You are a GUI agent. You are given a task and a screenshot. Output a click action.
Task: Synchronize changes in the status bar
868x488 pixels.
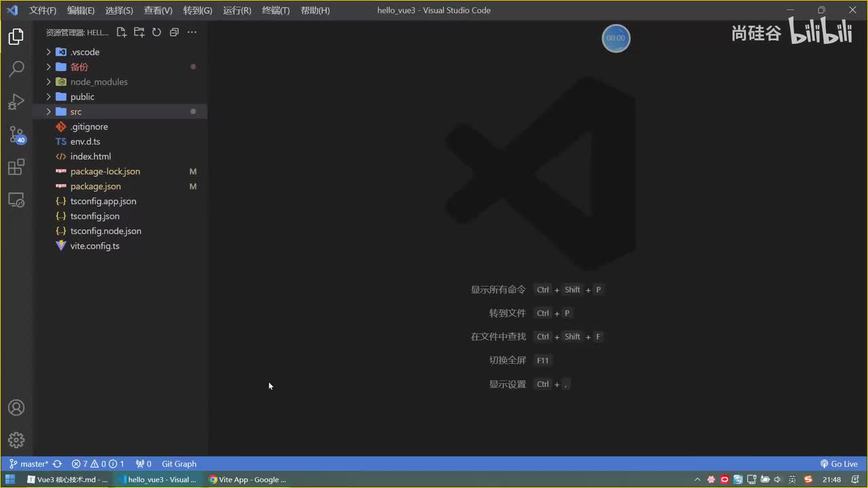(58, 464)
